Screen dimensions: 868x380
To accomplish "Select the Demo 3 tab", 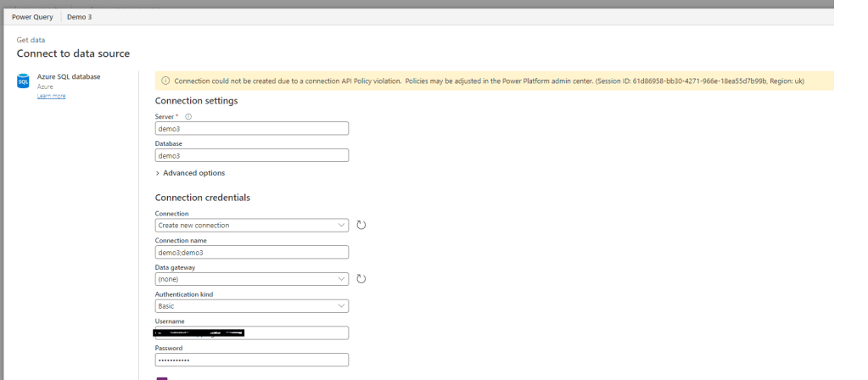I will tap(80, 17).
